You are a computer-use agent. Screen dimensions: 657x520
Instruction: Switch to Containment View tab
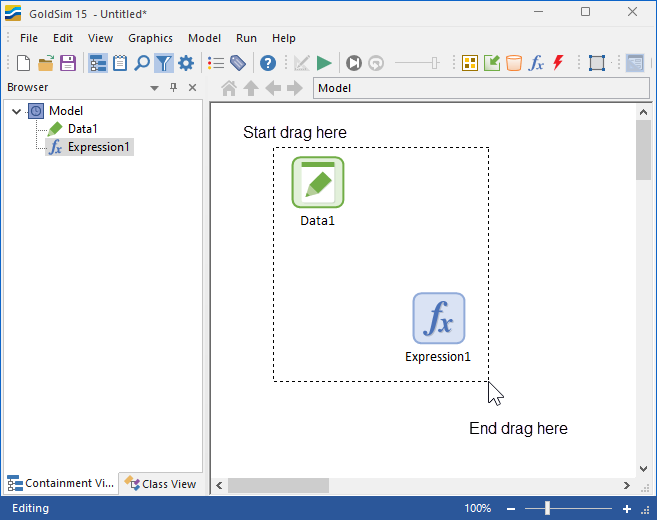[61, 484]
